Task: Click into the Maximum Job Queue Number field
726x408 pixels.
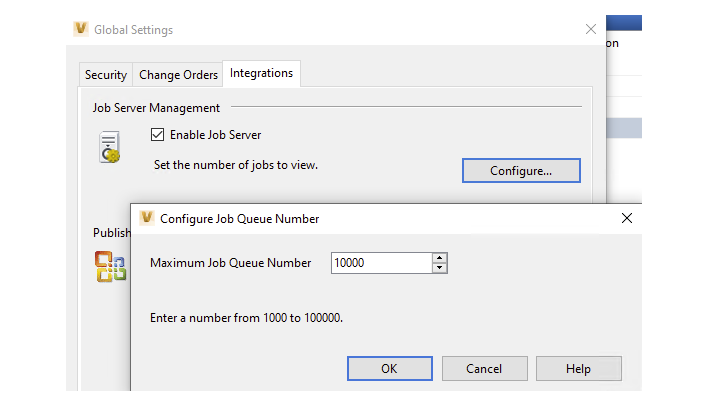Action: [380, 263]
